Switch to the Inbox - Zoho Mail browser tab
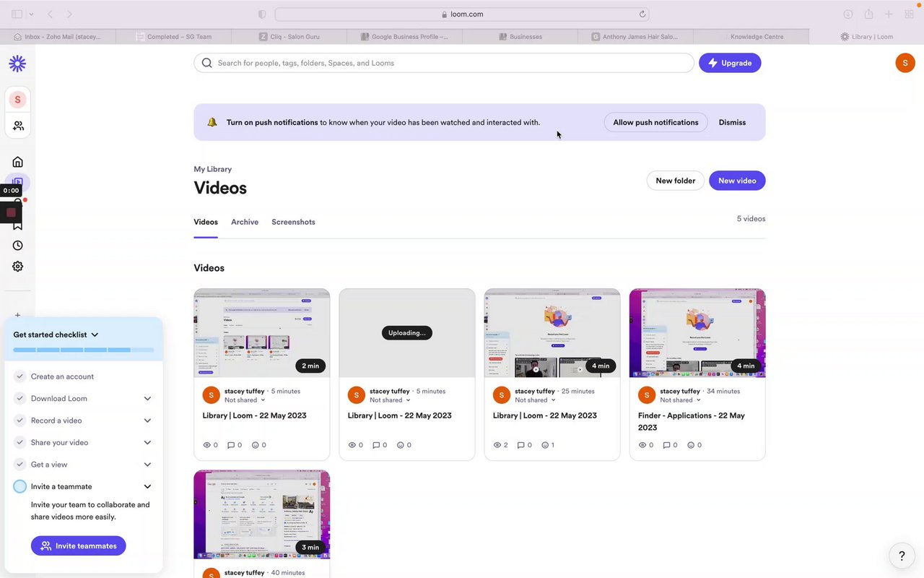This screenshot has height=578, width=924. point(58,36)
